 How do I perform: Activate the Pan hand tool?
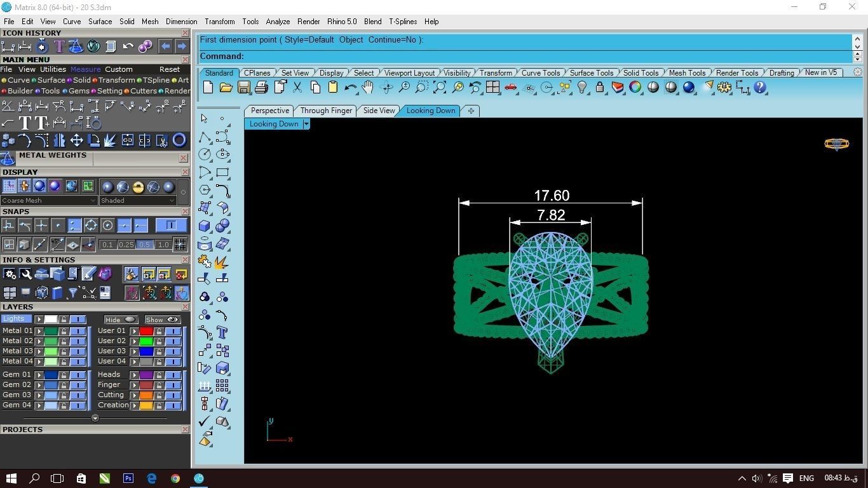point(368,88)
